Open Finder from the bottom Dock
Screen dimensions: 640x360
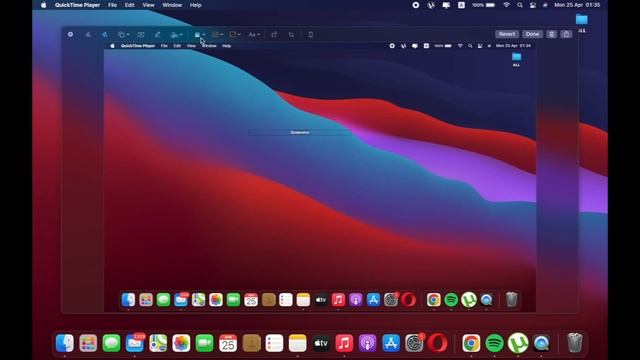[x=64, y=343]
